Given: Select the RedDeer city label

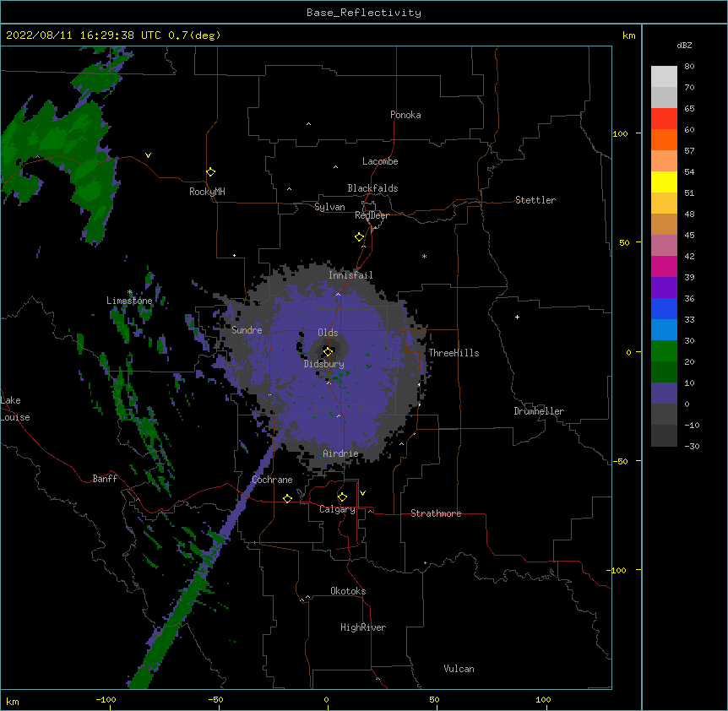Looking at the screenshot, I should coord(372,215).
